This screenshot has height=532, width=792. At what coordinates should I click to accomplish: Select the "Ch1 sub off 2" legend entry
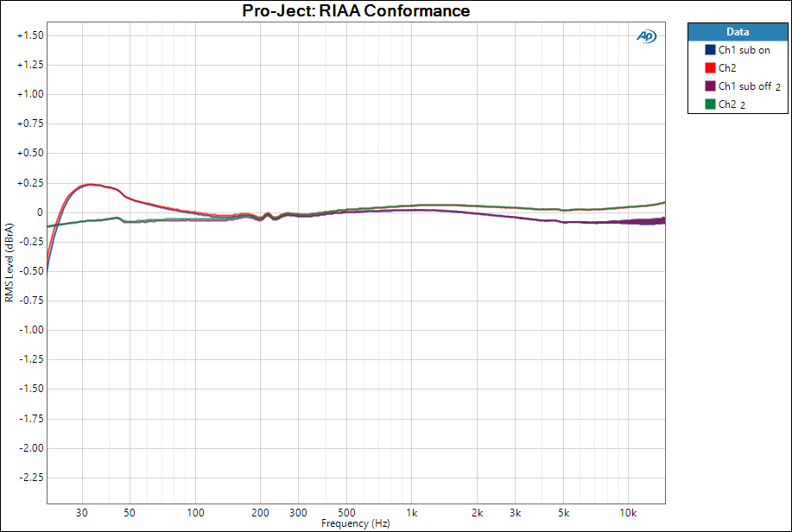[x=750, y=86]
